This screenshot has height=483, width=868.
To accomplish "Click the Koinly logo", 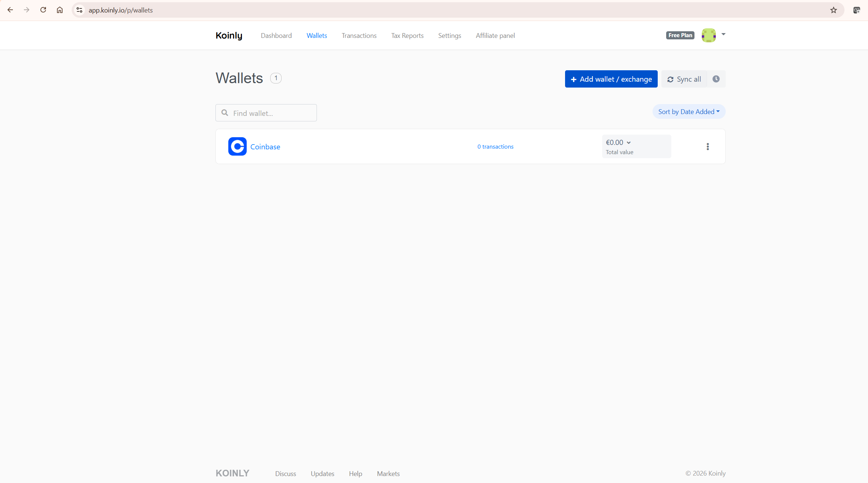I will [229, 35].
